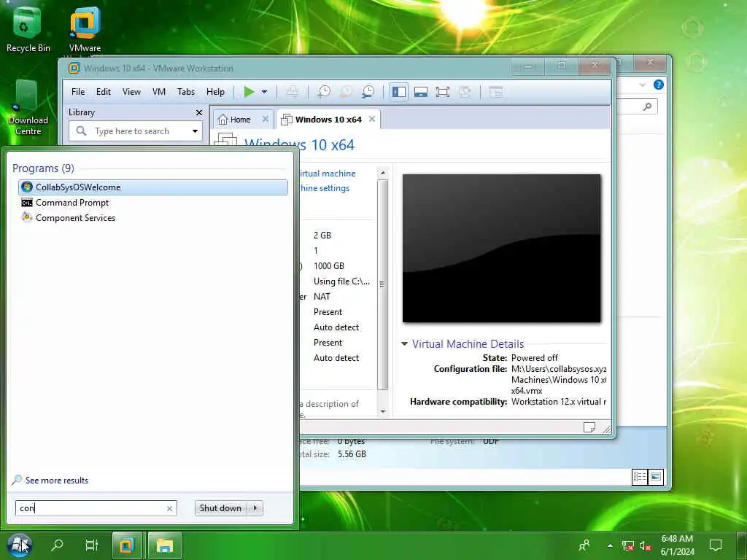Collapse the Virtual Machine Details section
Image resolution: width=747 pixels, height=560 pixels.
404,343
